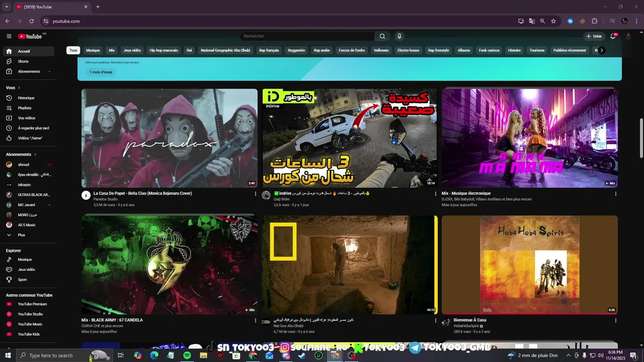Open À regarder plus tard
Image resolution: width=644 pixels, height=362 pixels.
click(x=29, y=128)
